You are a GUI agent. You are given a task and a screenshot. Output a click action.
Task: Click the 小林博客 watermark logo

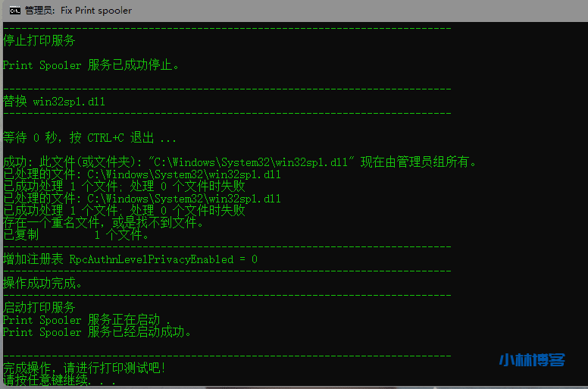click(532, 360)
